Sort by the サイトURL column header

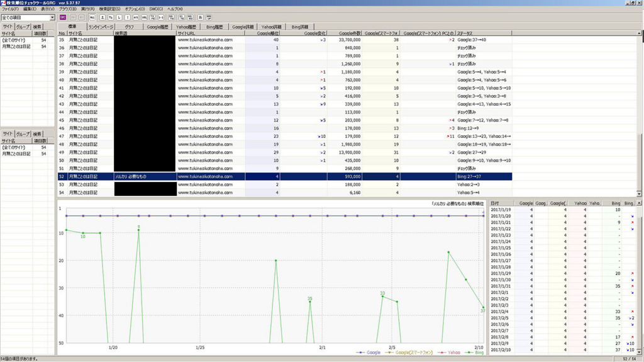[211, 33]
